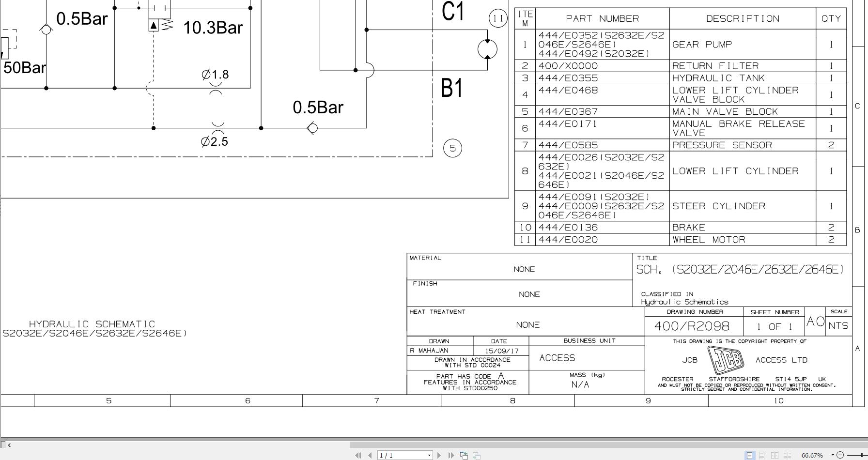
Task: Click the drawing number 400/R2098
Action: coord(692,326)
